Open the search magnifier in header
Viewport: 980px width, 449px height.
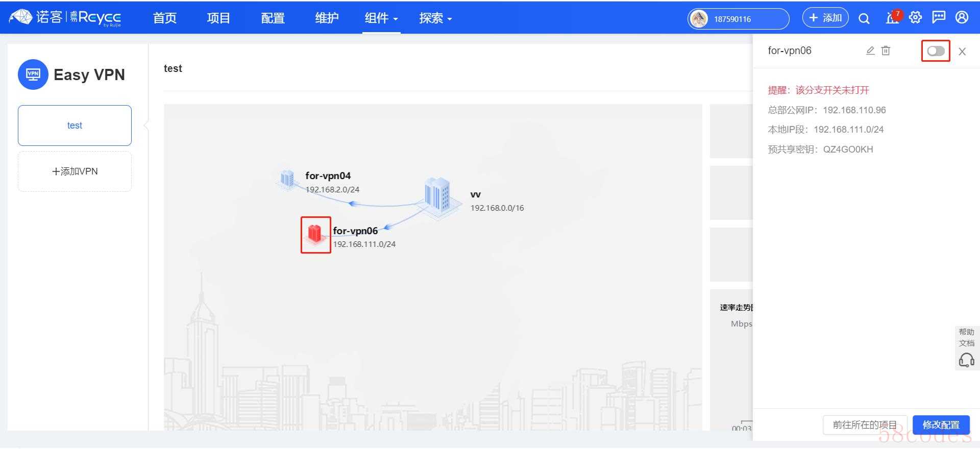pyautogui.click(x=864, y=19)
